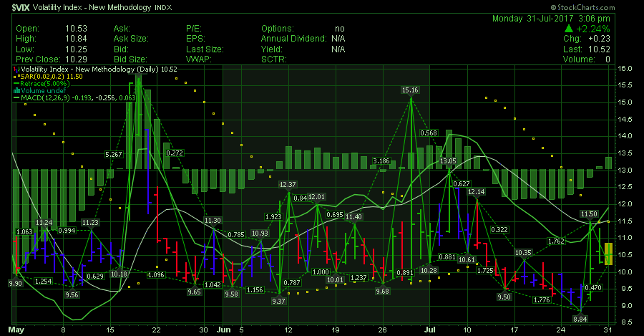Click the Retrace legend green line icon

(x=16, y=84)
